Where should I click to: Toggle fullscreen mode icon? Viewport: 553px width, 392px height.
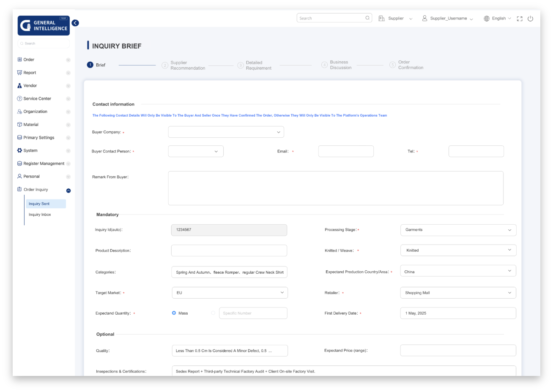coord(520,19)
